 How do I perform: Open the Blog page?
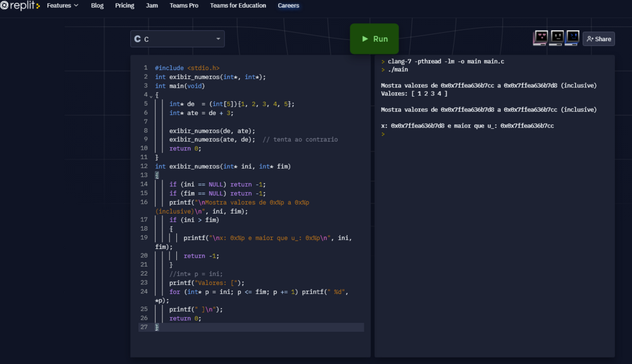(97, 6)
